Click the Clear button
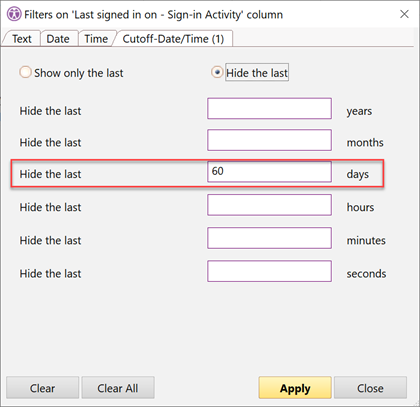This screenshot has height=407, width=420. 43,388
